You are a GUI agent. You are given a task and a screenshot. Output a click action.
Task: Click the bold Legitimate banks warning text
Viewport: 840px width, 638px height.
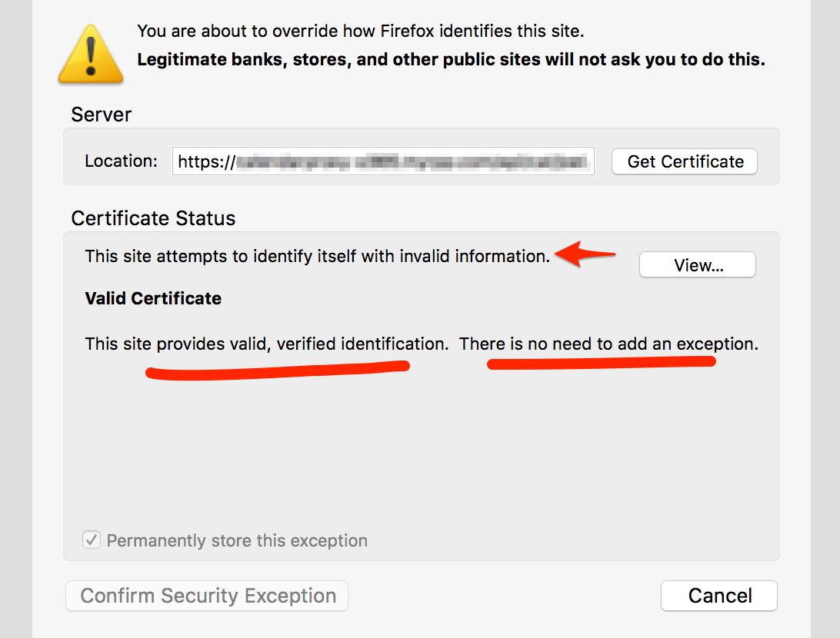(x=451, y=59)
